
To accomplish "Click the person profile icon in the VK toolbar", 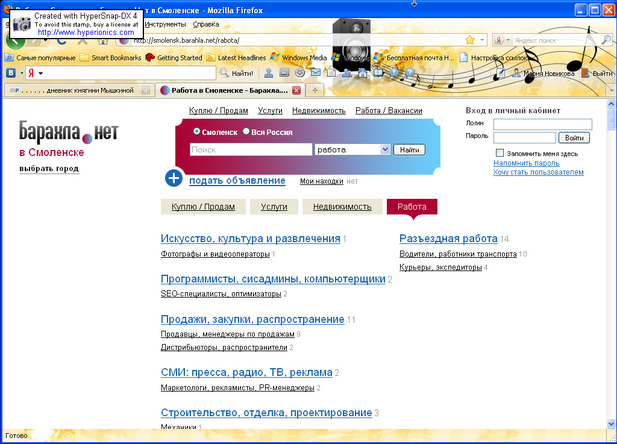I will 269,73.
